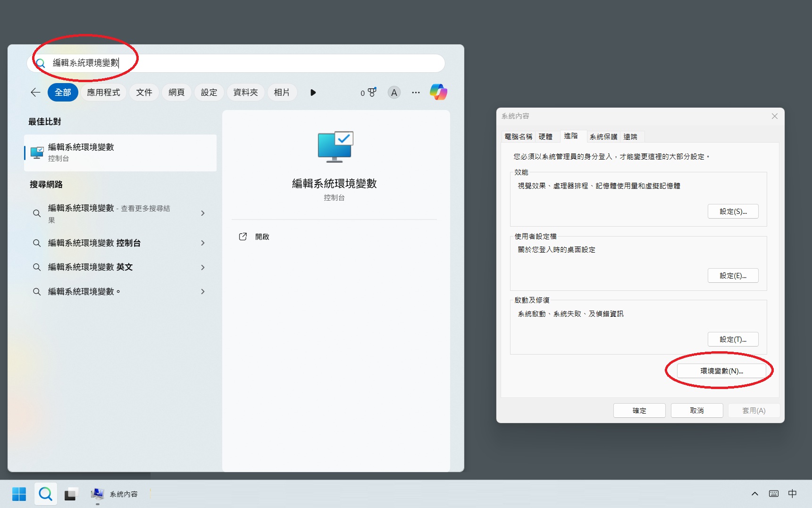
Task: Open the account avatar labeled A
Action: point(394,93)
